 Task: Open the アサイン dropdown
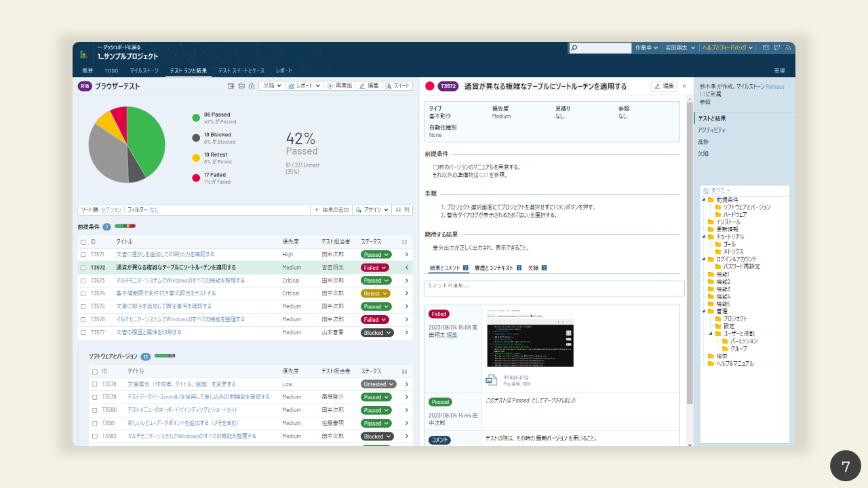coord(372,210)
